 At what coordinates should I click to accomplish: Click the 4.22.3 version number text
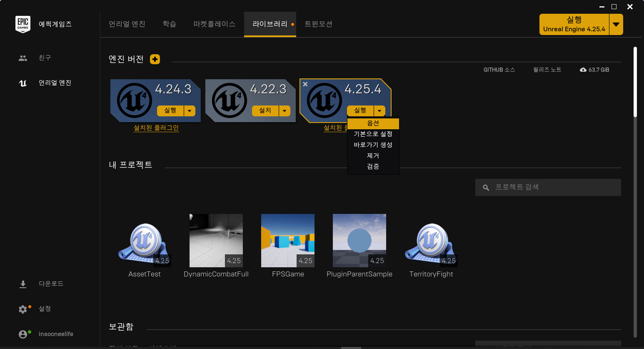(268, 89)
